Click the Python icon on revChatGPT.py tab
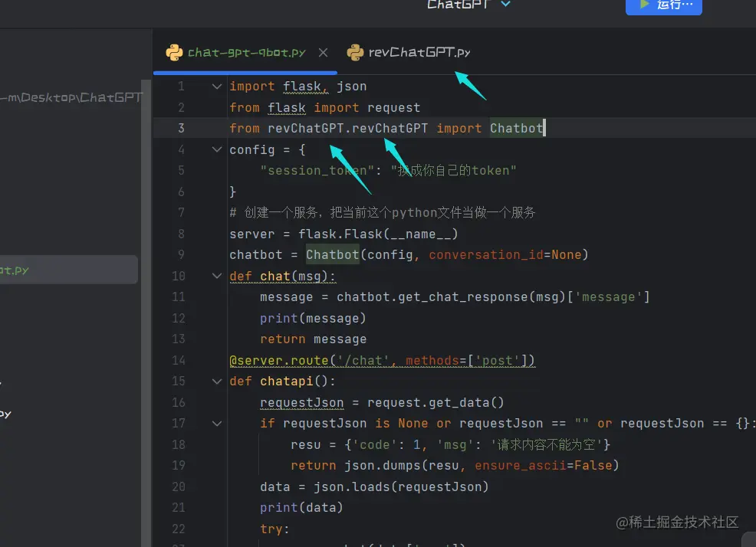Viewport: 756px width, 547px height. click(x=355, y=53)
